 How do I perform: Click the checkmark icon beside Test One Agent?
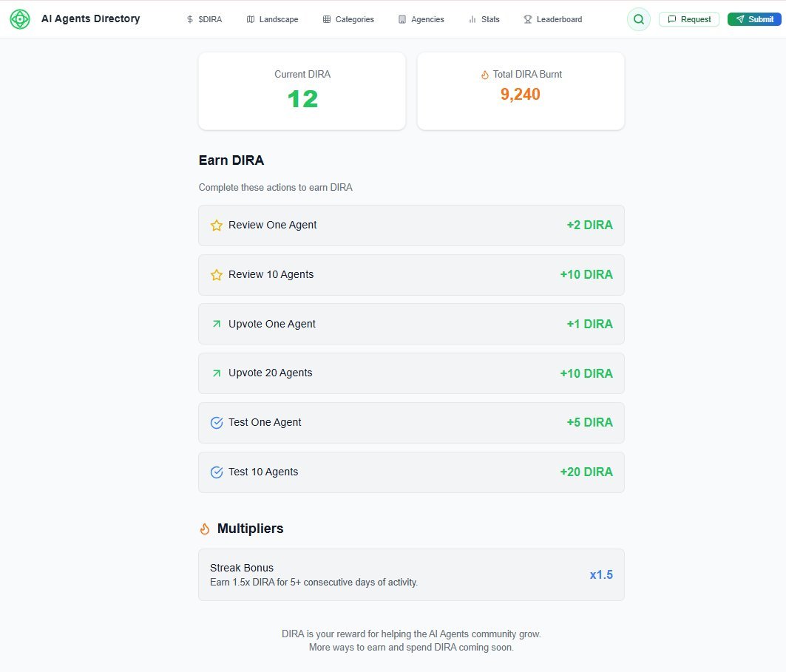point(217,423)
